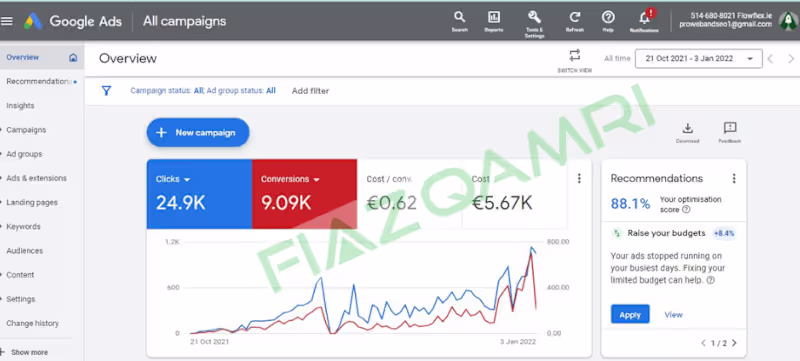Click Ad group status: All filter

[241, 91]
